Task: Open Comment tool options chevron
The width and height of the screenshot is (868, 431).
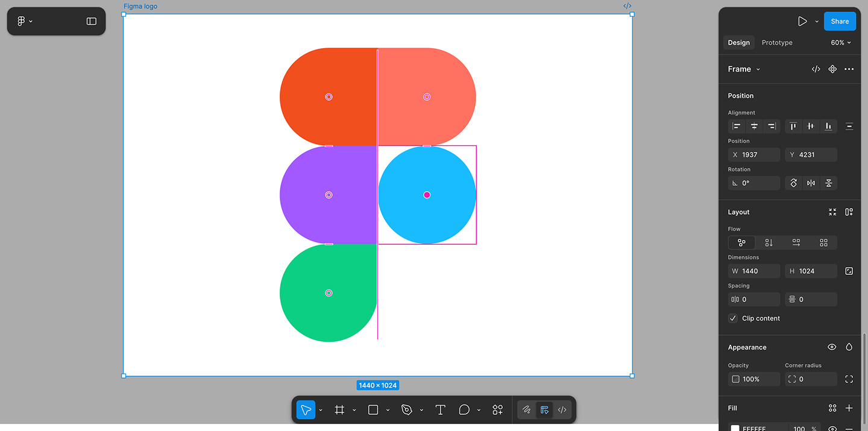Action: pyautogui.click(x=479, y=410)
